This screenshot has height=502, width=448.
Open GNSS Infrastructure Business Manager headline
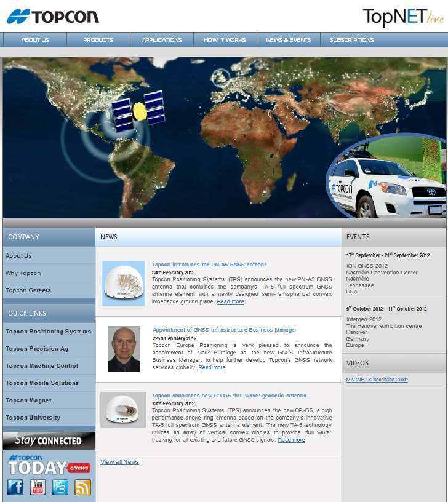click(x=225, y=330)
